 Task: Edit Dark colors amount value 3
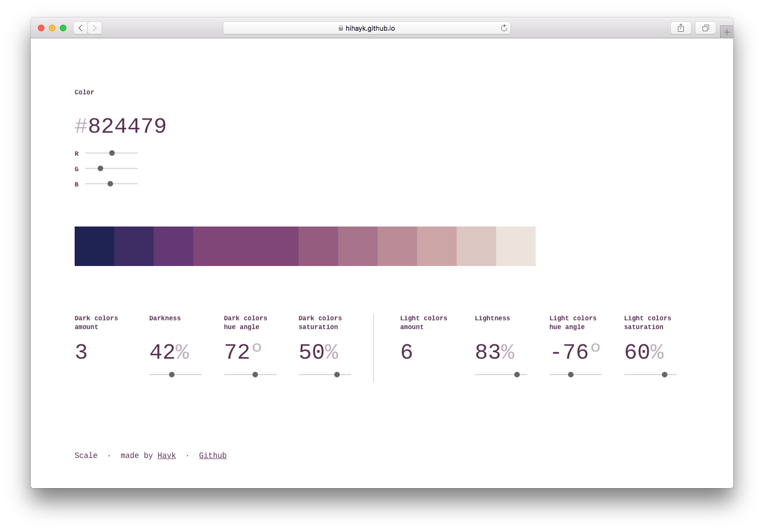point(81,352)
